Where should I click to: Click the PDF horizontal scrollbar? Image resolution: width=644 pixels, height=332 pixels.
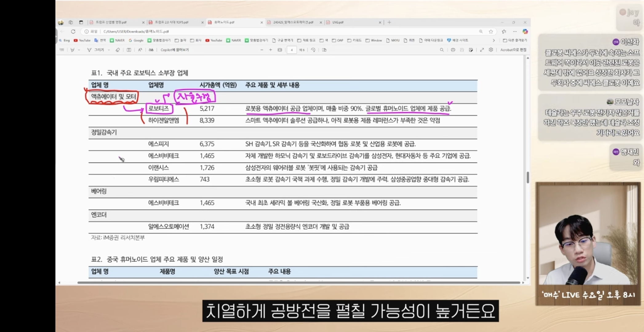pos(298,282)
